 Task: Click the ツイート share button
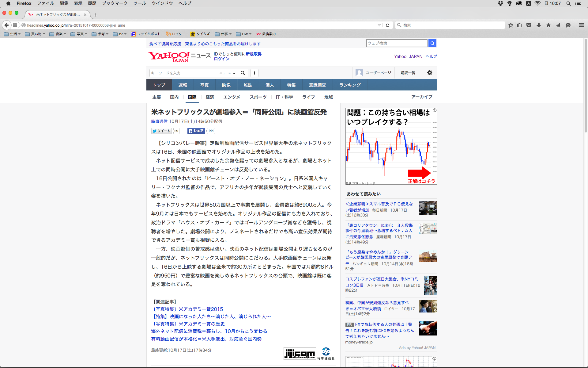[161, 131]
